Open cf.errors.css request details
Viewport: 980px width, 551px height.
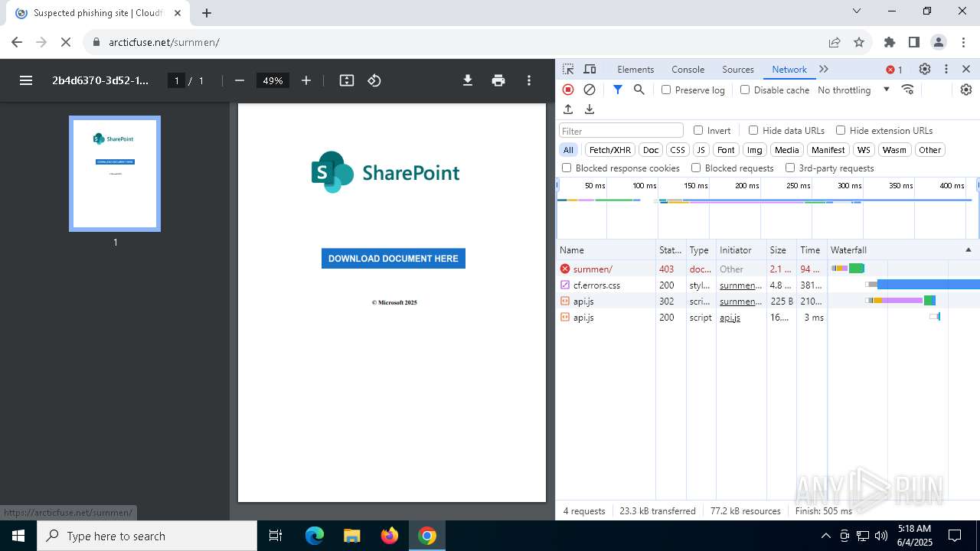[596, 285]
